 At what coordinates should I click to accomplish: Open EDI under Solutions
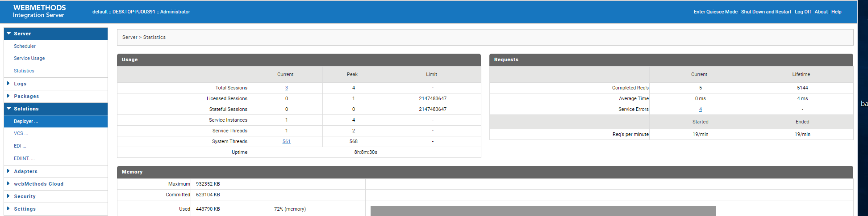(x=20, y=146)
